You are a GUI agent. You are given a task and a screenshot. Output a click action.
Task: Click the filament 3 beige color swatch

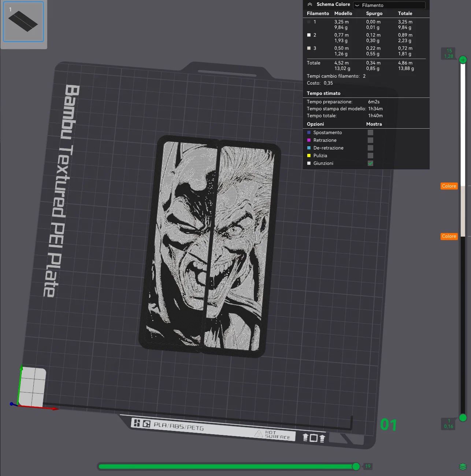pos(309,48)
